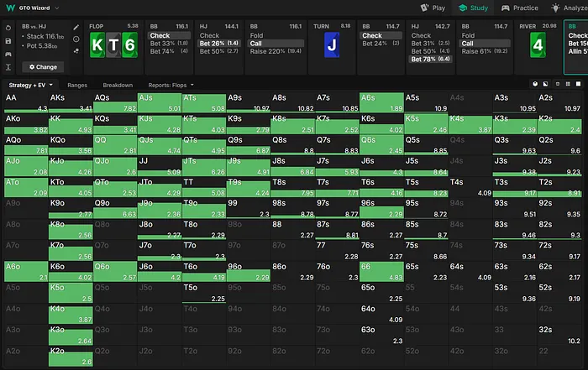The image size is (588, 370).
Task: Click the gamepad icon in left sidebar
Action: coord(8,53)
